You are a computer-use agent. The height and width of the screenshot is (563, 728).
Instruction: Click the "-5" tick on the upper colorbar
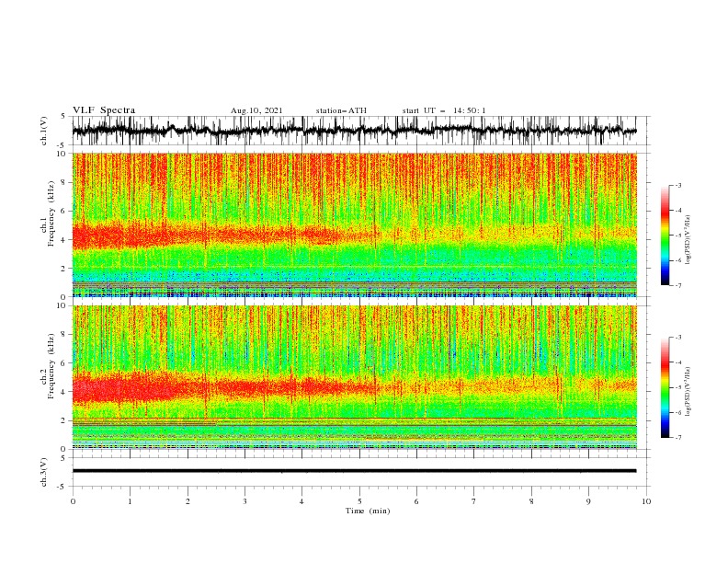678,236
